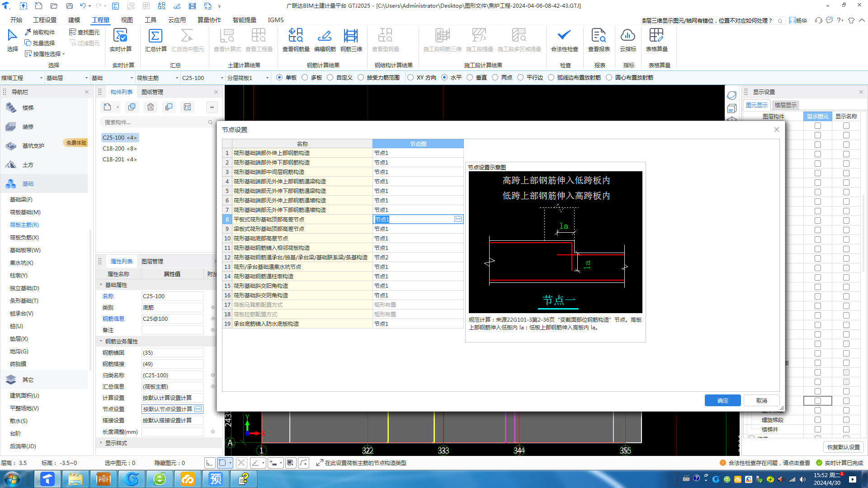This screenshot has width=868, height=488.
Task: Click 云指标 cloud icon
Action: click(x=627, y=36)
